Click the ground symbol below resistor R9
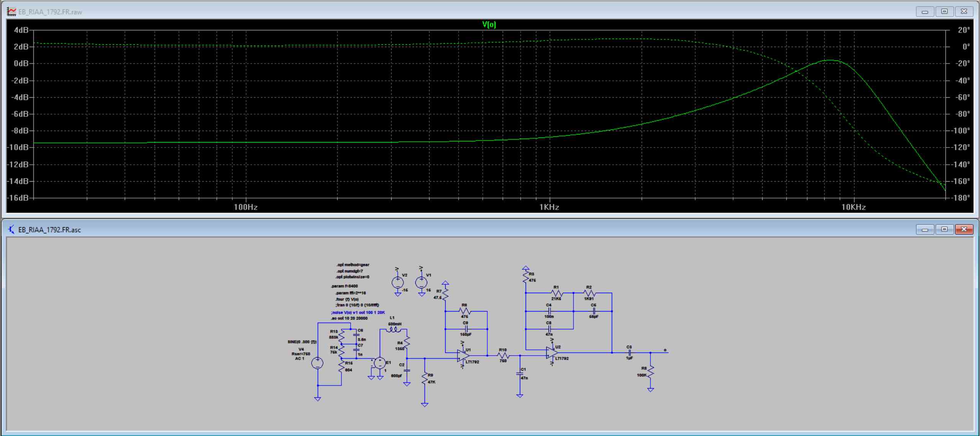The height and width of the screenshot is (436, 980). pyautogui.click(x=425, y=405)
